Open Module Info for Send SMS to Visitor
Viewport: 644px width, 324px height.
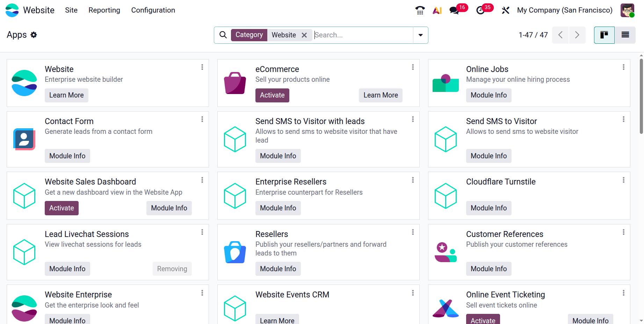click(x=489, y=156)
